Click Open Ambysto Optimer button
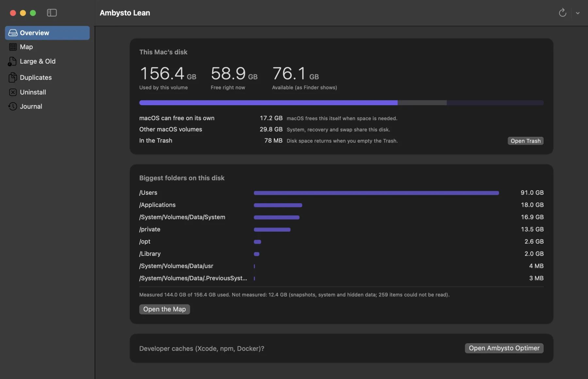 tap(504, 348)
